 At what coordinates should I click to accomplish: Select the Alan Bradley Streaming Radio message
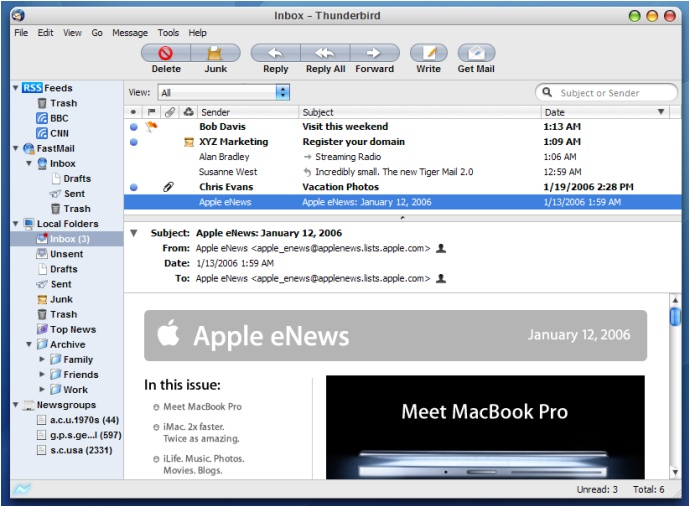pos(402,157)
